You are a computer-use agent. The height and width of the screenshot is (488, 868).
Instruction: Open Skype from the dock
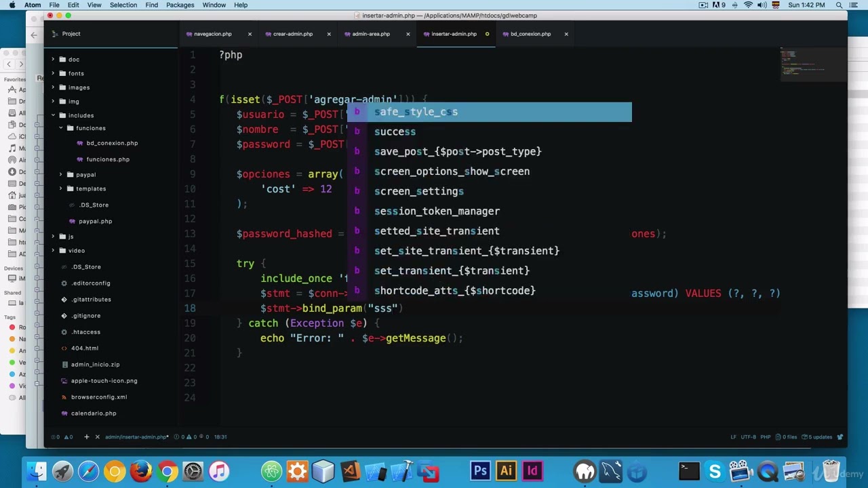pyautogui.click(x=715, y=471)
